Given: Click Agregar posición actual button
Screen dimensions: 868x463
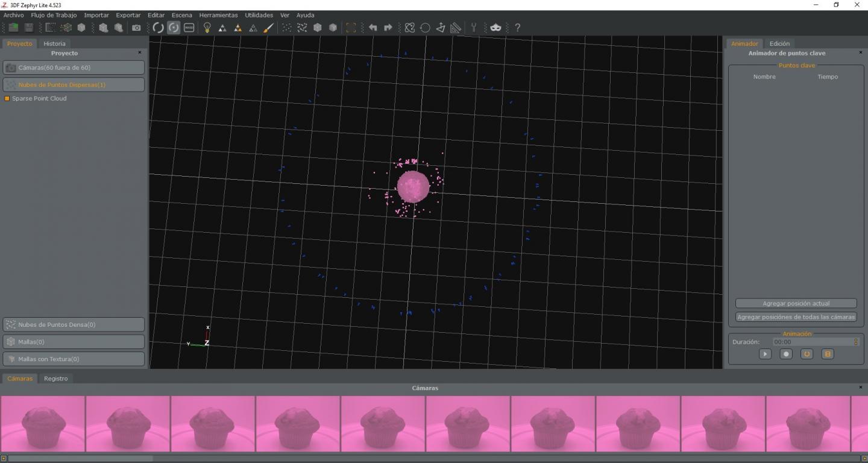Looking at the screenshot, I should pos(796,303).
